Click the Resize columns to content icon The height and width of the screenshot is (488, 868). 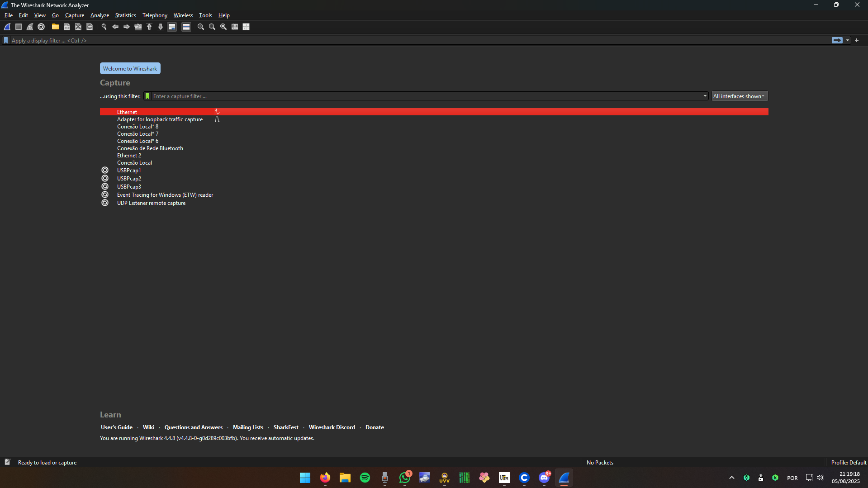click(235, 27)
